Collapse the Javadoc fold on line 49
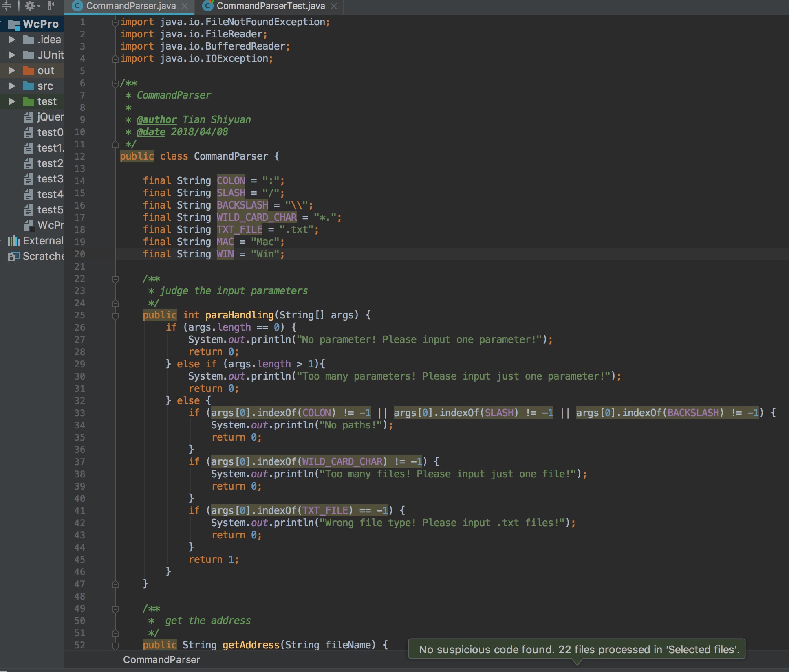The width and height of the screenshot is (789, 672). pyautogui.click(x=115, y=609)
